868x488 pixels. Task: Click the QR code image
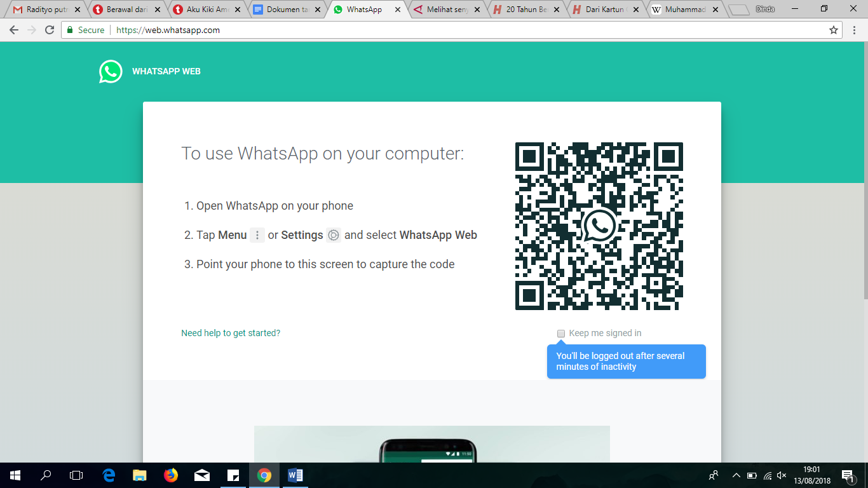[599, 226]
